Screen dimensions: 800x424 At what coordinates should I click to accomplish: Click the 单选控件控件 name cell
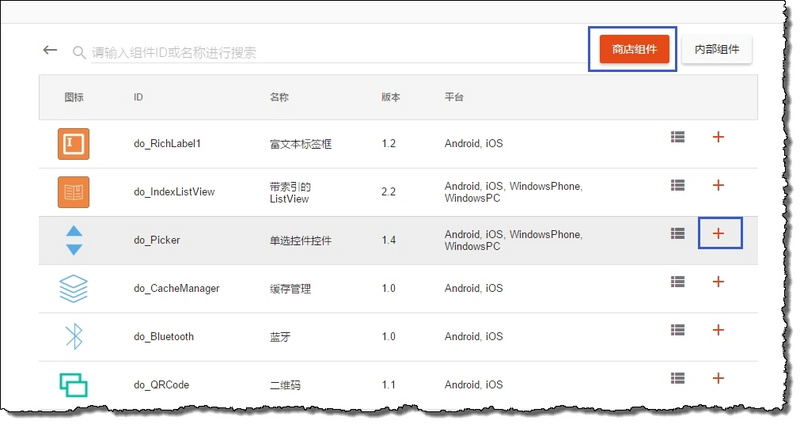coord(301,240)
